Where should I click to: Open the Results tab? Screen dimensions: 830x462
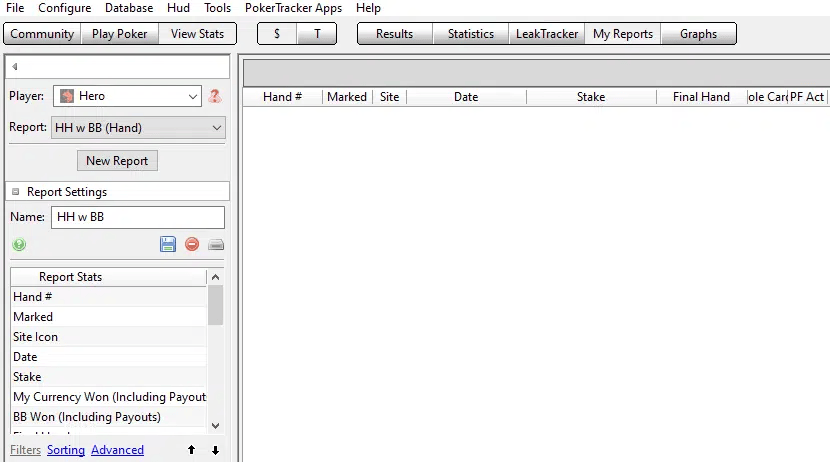click(x=394, y=34)
